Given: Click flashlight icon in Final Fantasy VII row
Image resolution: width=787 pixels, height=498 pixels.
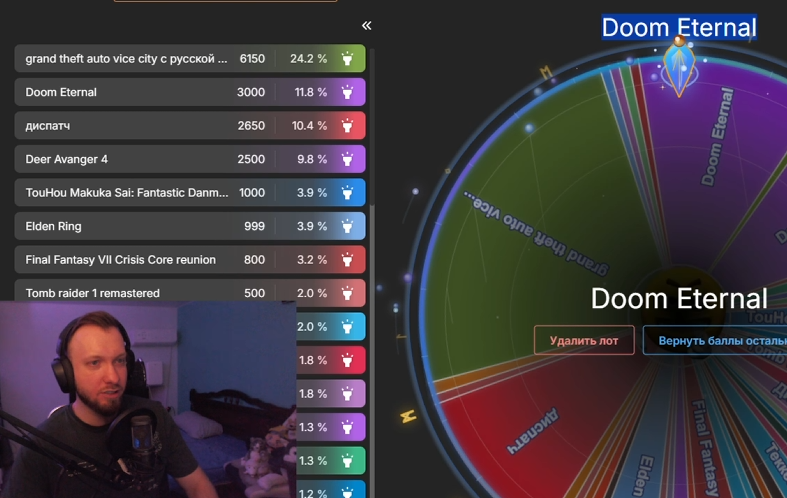Looking at the screenshot, I should point(347,260).
